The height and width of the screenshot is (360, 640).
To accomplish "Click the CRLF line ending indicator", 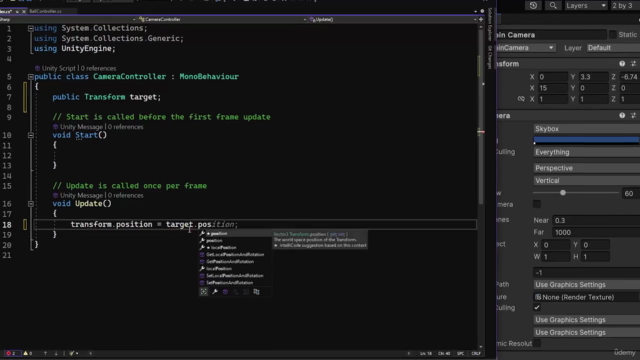I will tap(476, 353).
